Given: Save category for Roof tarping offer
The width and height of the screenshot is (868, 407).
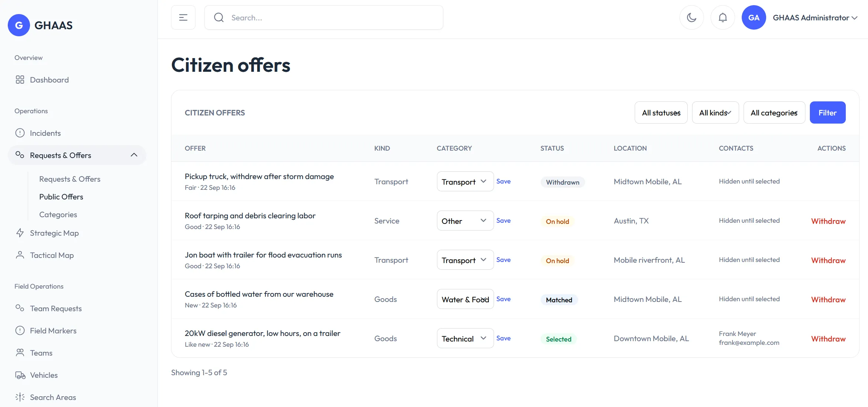Looking at the screenshot, I should click(503, 221).
